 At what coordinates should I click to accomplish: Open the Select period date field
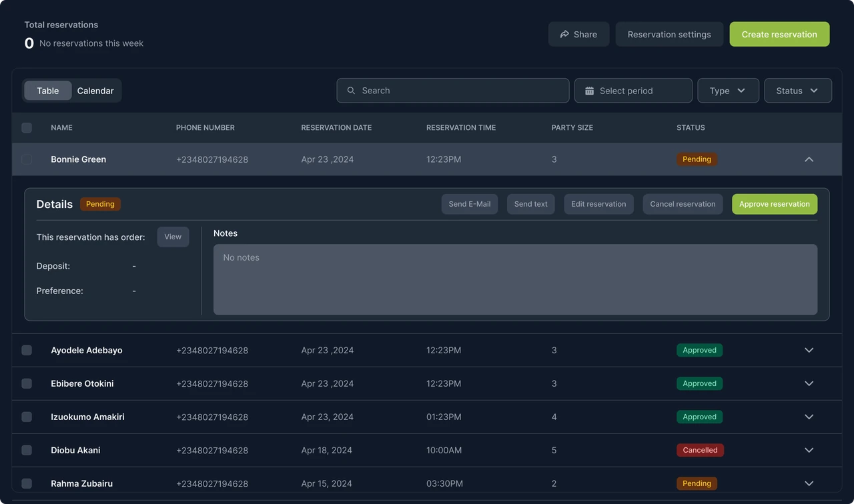point(633,91)
